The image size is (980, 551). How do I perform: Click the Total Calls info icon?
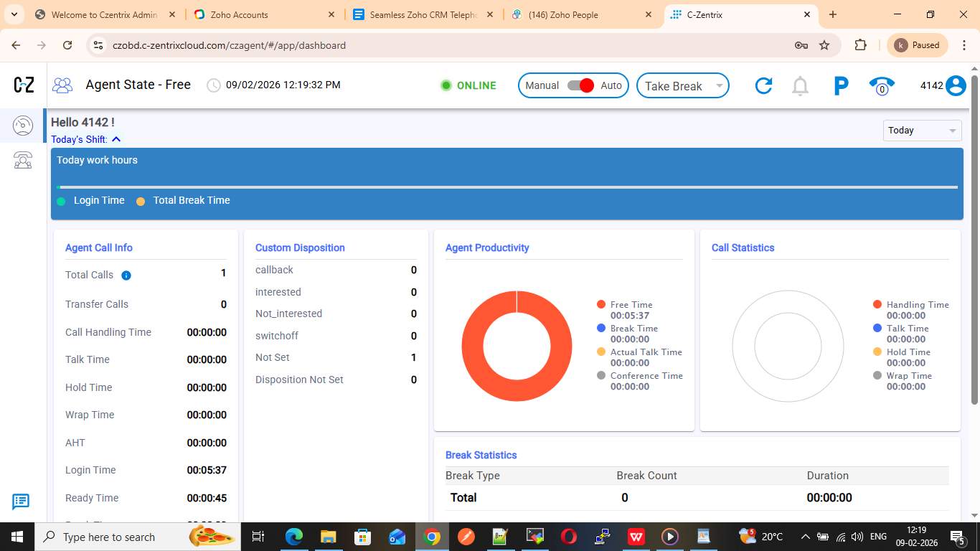pos(126,275)
